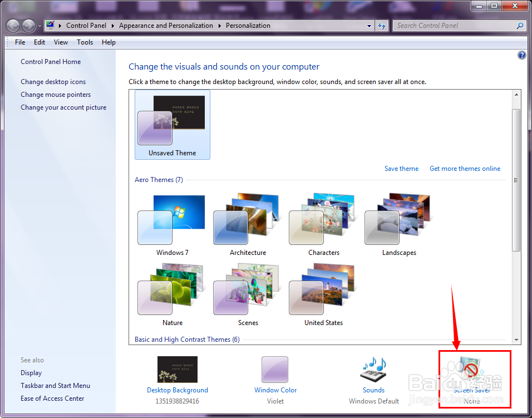The image size is (532, 418).
Task: Click the Forward navigation arrow
Action: tap(28, 26)
